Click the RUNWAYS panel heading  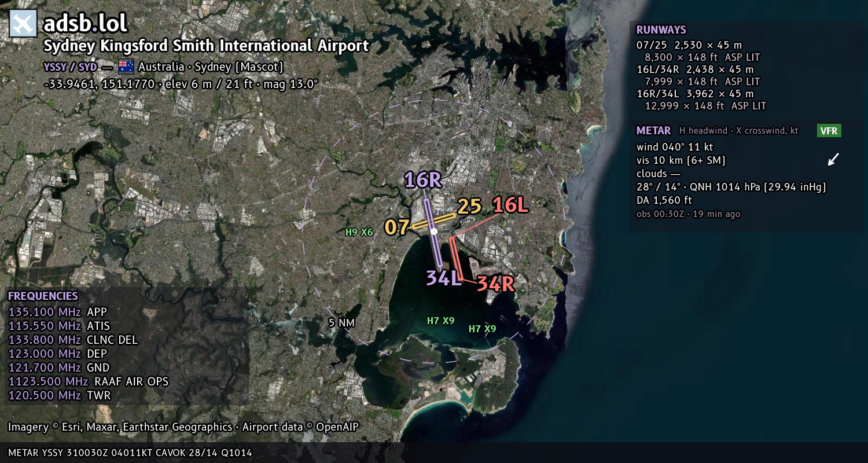(661, 30)
